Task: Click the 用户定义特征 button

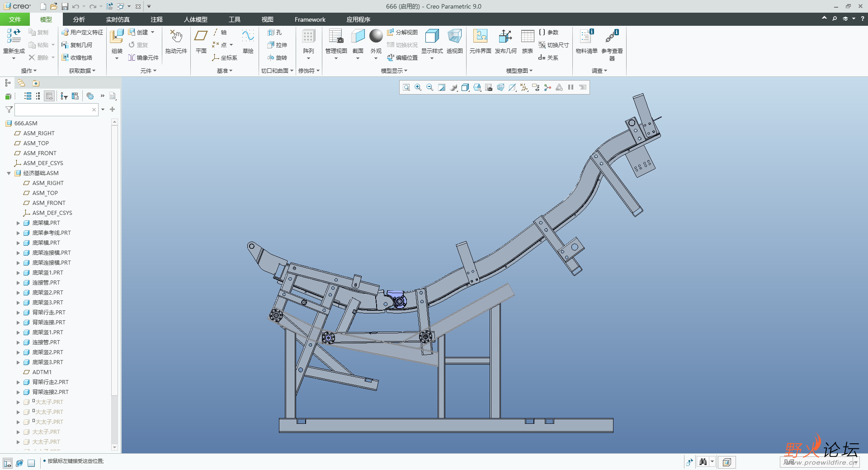Action: pyautogui.click(x=82, y=32)
